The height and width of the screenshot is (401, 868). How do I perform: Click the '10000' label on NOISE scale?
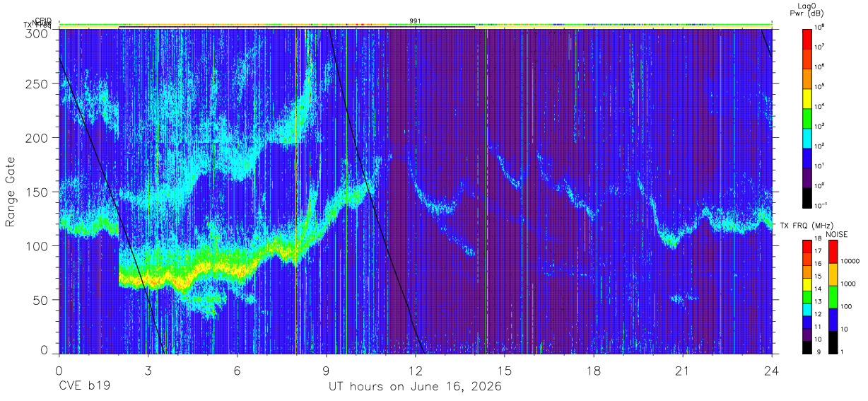click(851, 261)
